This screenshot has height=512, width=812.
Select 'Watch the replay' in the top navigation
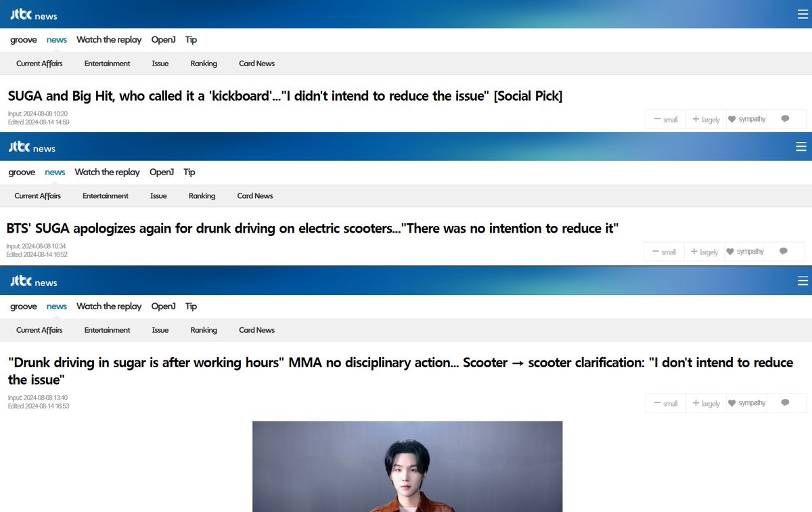click(x=109, y=40)
